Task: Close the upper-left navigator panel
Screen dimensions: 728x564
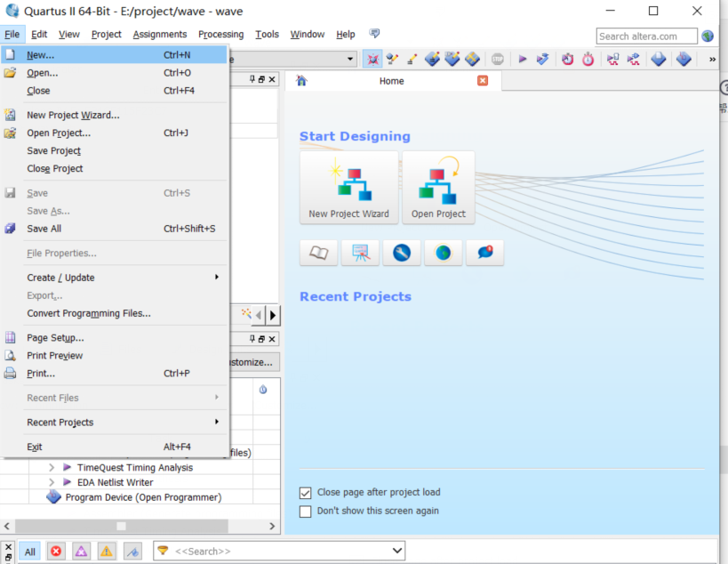Action: coord(272,79)
